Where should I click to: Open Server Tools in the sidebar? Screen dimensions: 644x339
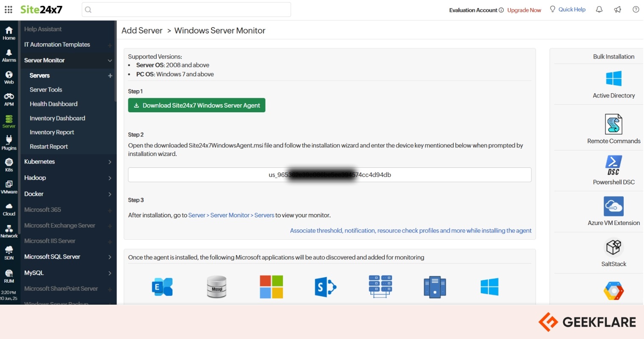tap(46, 89)
